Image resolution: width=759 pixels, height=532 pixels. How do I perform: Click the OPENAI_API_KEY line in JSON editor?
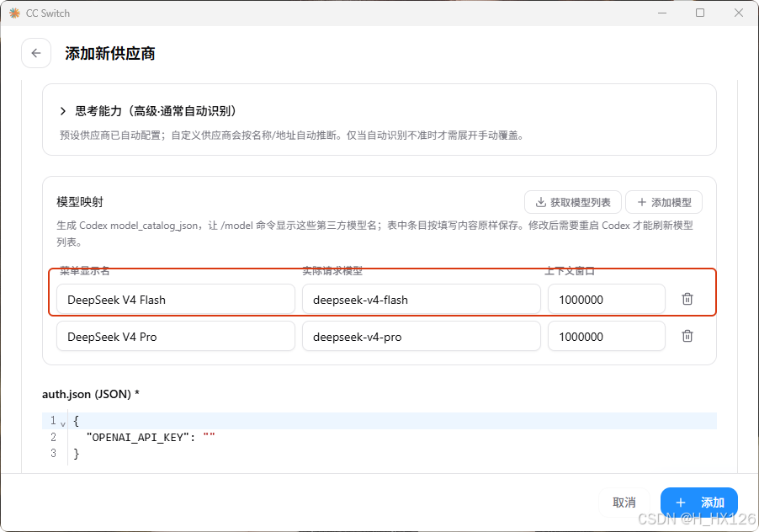click(379, 438)
